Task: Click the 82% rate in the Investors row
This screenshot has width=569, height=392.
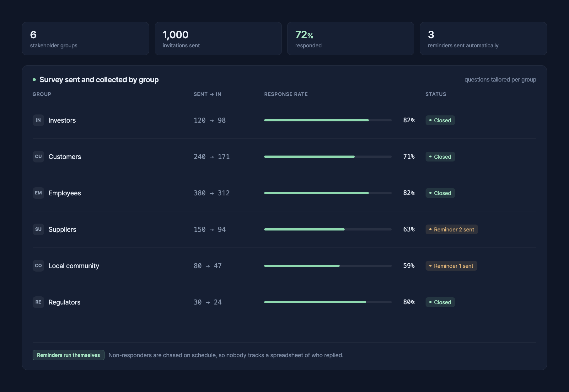Action: click(409, 120)
